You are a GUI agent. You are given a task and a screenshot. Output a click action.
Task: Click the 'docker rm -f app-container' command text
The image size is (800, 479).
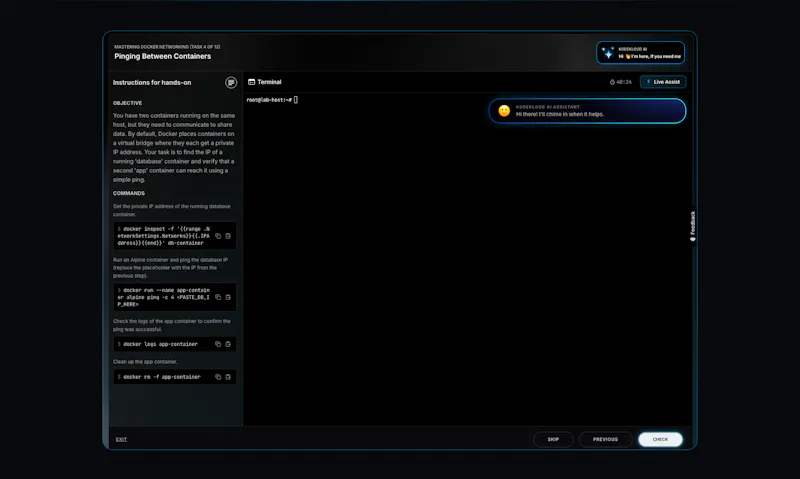click(x=162, y=377)
